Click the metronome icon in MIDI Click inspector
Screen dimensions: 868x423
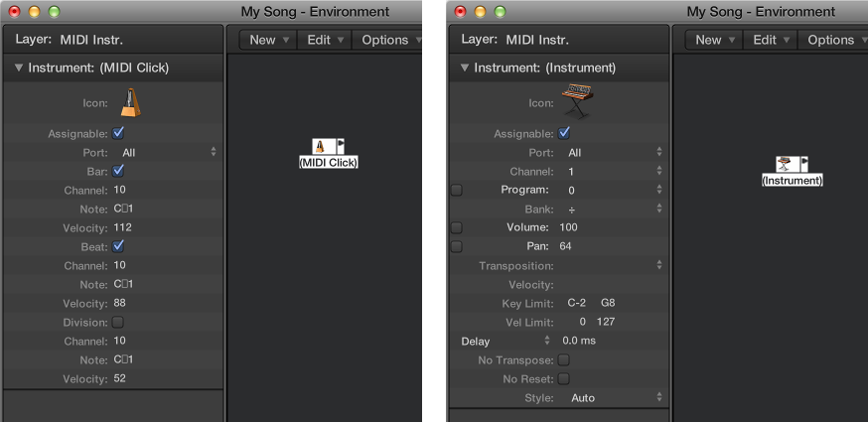[131, 102]
